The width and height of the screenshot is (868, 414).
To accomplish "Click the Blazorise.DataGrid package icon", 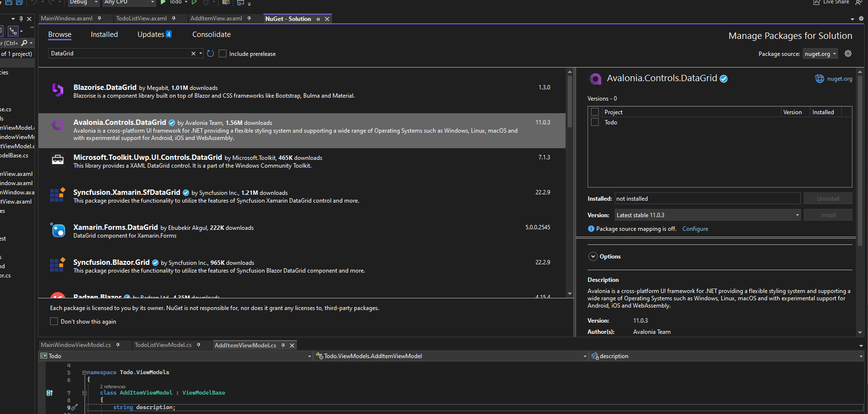I will coord(58,89).
